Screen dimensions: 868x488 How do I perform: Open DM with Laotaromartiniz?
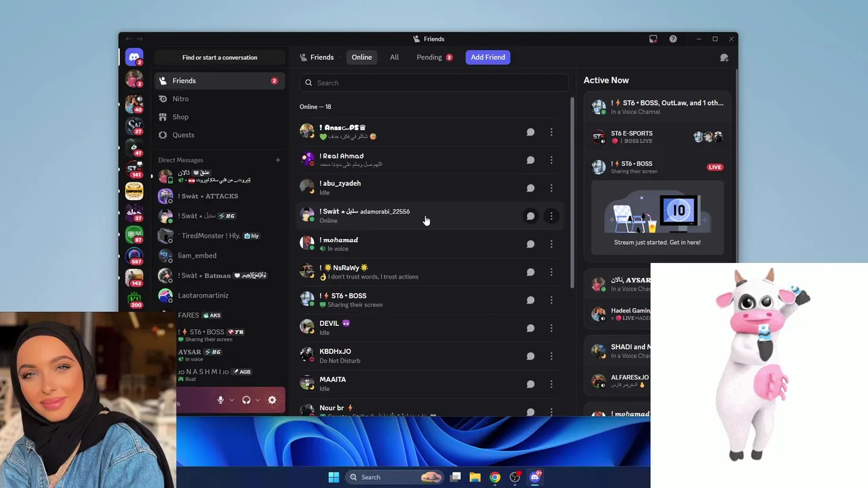click(219, 296)
